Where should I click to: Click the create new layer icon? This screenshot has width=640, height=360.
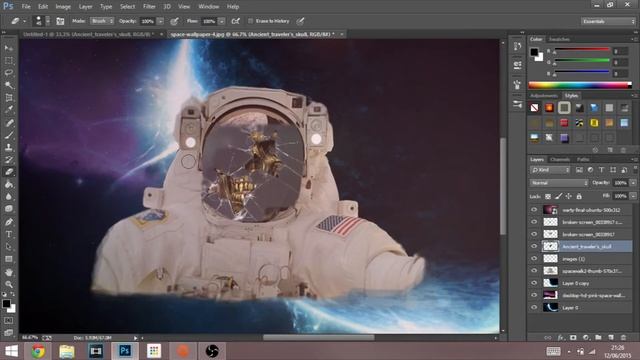tap(611, 338)
